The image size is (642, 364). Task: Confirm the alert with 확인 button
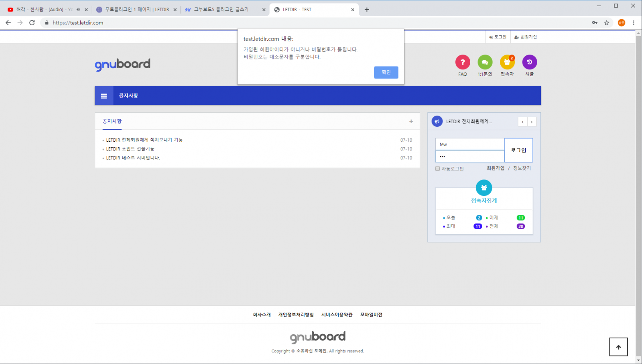point(386,72)
